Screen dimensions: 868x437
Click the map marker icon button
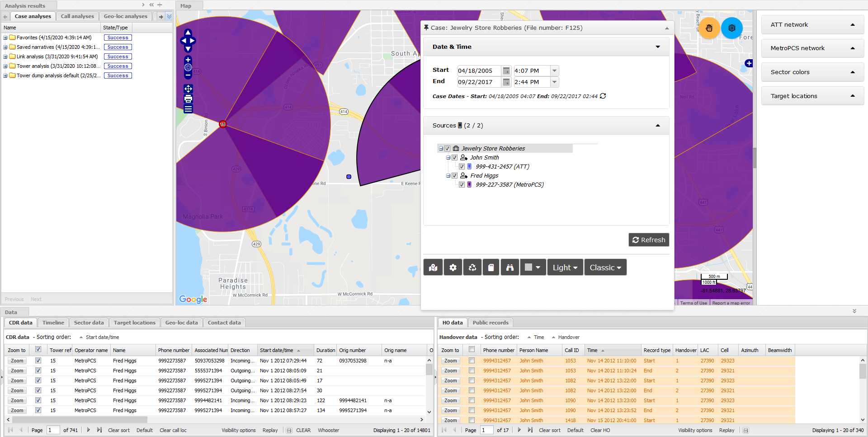tap(433, 268)
